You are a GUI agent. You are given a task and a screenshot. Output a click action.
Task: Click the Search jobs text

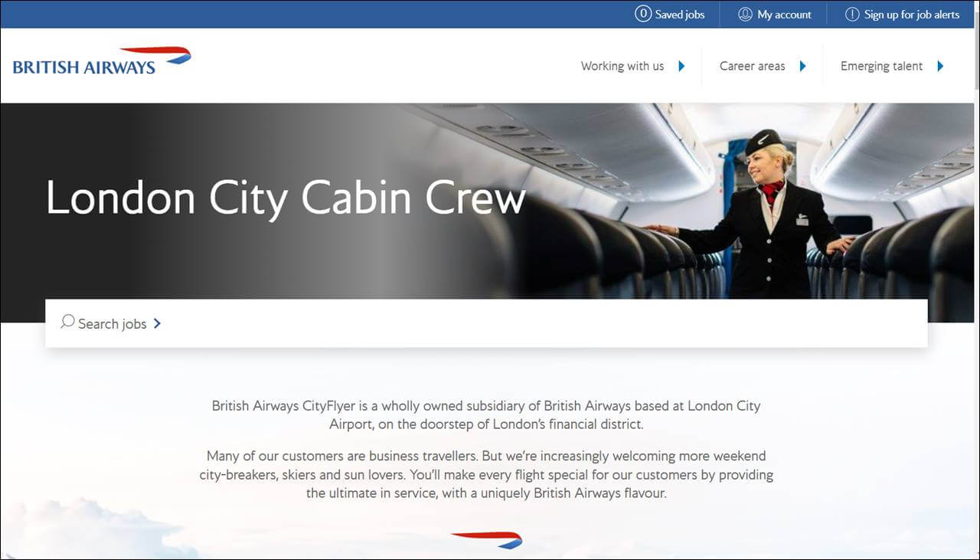point(113,323)
